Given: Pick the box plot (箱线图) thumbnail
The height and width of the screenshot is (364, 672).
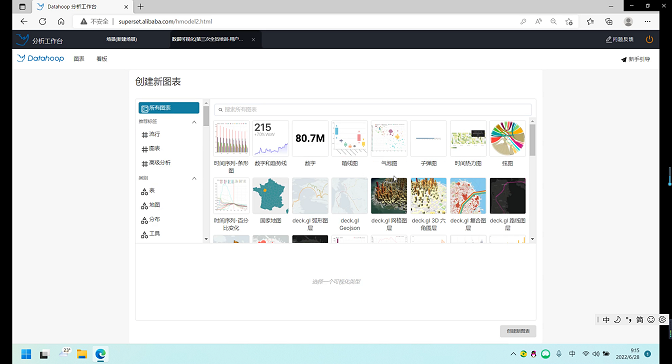Looking at the screenshot, I should click(350, 138).
